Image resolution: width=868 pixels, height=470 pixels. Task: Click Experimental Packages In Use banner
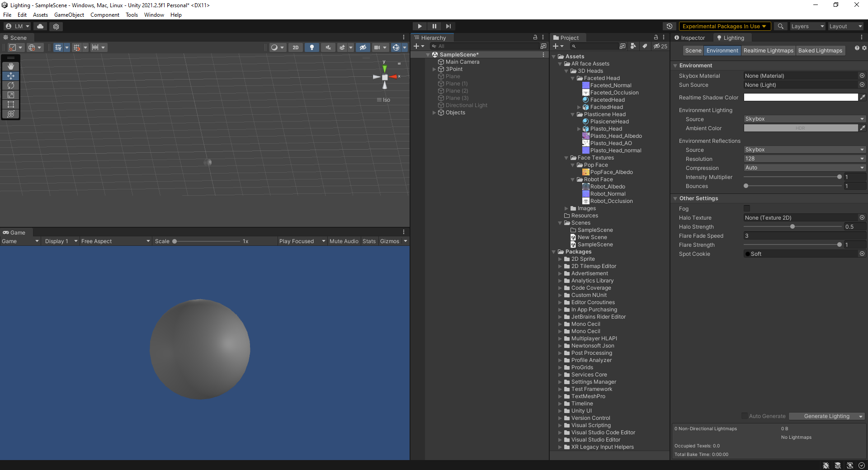click(722, 26)
